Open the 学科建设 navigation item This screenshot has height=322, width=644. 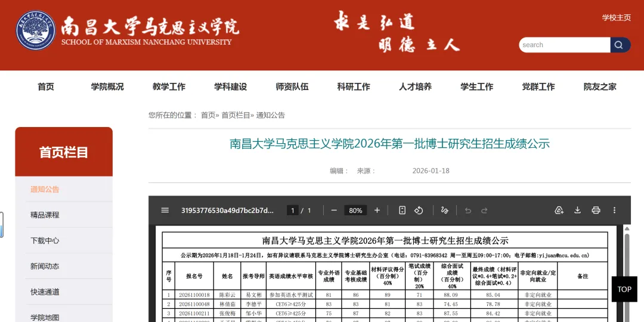[230, 86]
